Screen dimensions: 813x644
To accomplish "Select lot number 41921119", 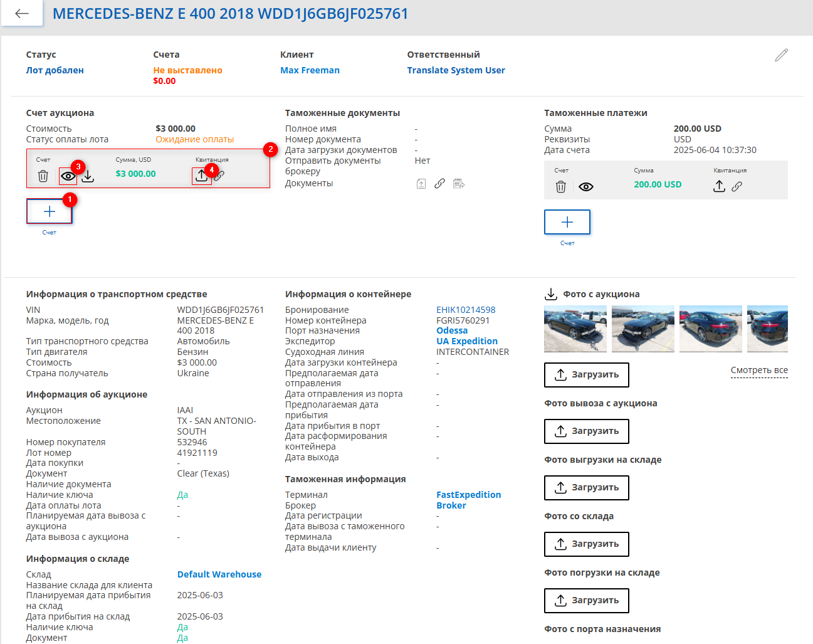I will [x=197, y=453].
